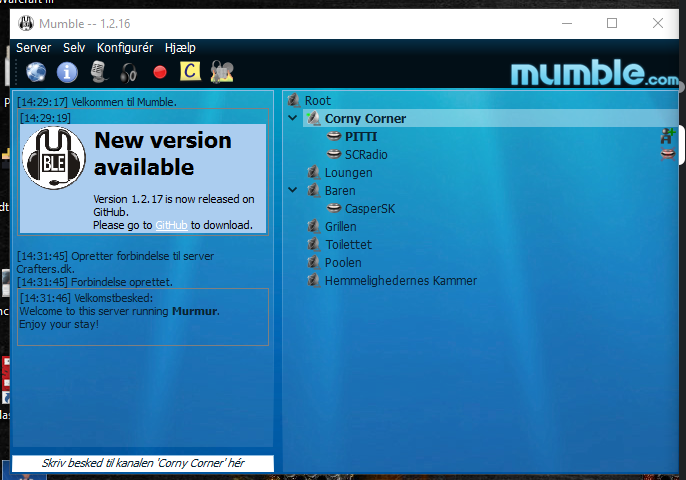Select user SCRadio in the channel tree
The height and width of the screenshot is (480, 686).
(366, 154)
